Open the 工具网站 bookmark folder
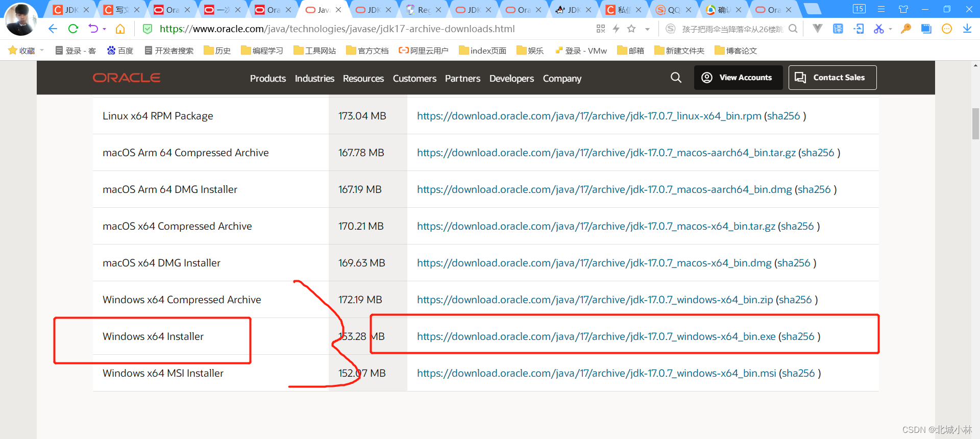This screenshot has width=980, height=439. [314, 50]
